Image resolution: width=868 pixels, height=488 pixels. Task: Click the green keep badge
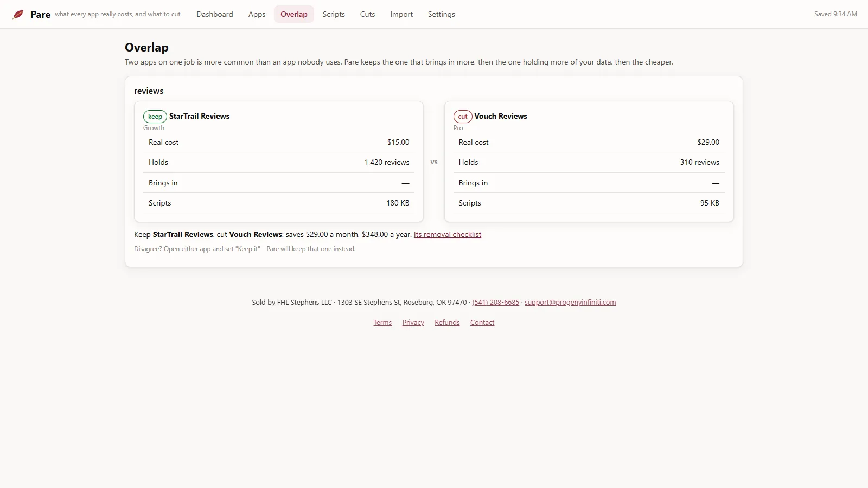pos(155,117)
